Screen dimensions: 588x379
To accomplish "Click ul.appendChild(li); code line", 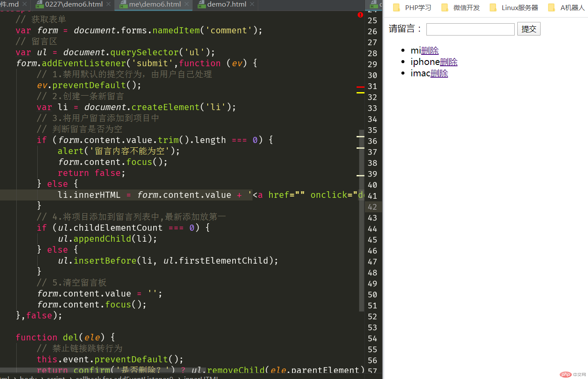I will [x=108, y=239].
